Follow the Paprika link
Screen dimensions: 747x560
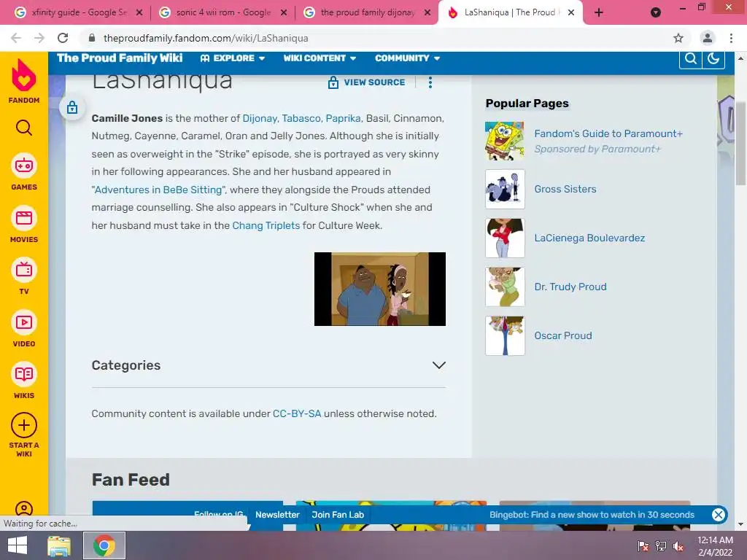(x=343, y=118)
